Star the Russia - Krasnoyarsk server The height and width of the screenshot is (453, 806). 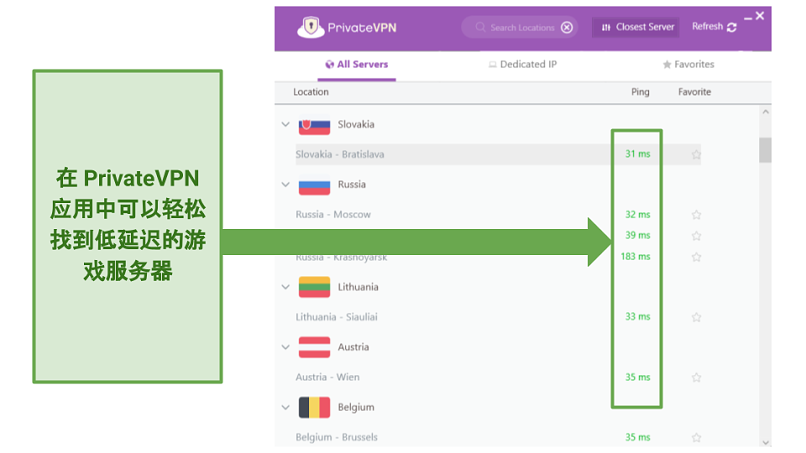coord(696,257)
